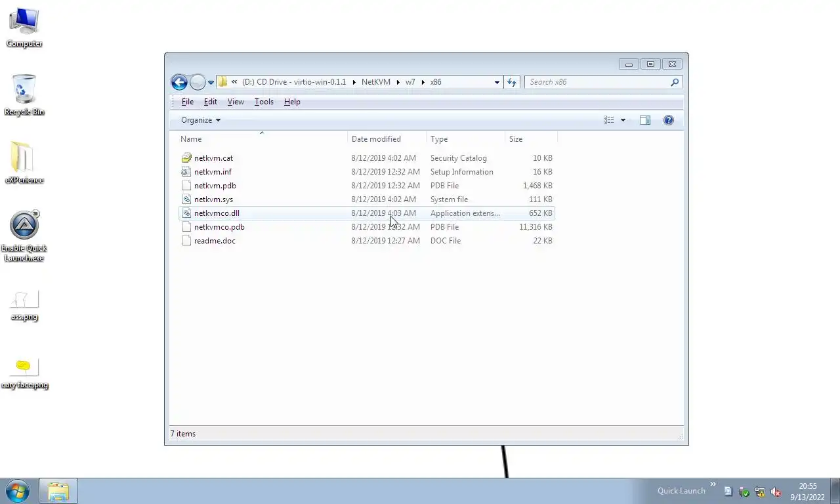Refresh the folder view using the refresh button
The image size is (840, 504).
(512, 82)
